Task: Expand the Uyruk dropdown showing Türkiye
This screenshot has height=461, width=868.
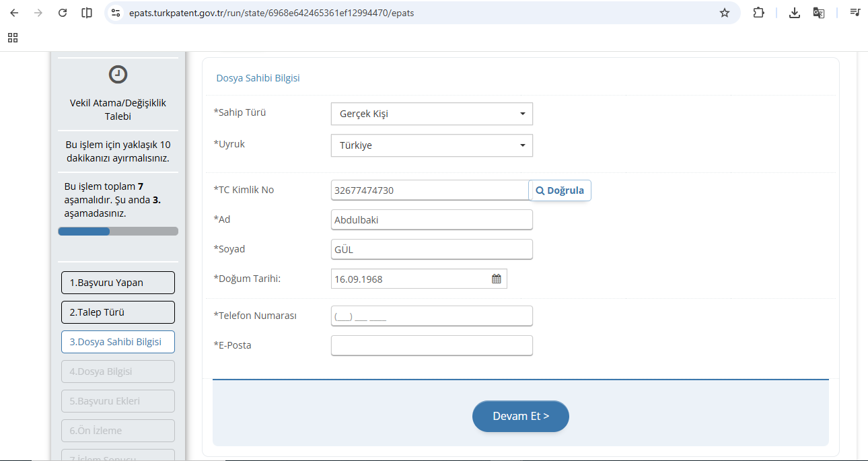Action: (431, 145)
